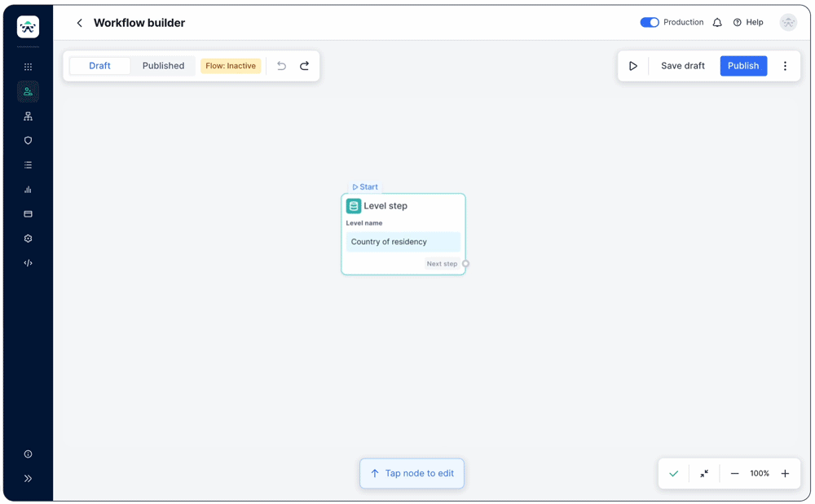This screenshot has height=504, width=815.
Task: Zoom in using the plus button
Action: [785, 474]
